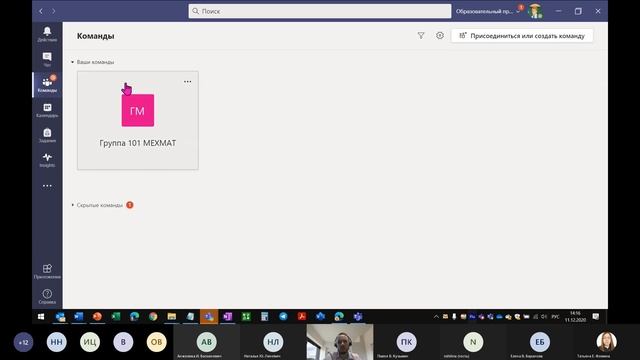Focus the Поиск search field
Viewport: 640px width, 360px height.
[x=320, y=11]
